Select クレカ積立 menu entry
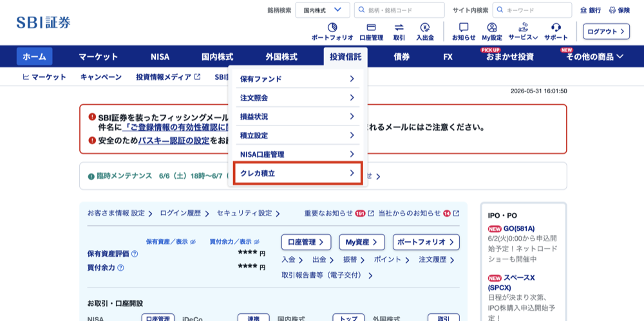The image size is (644, 321). click(298, 173)
